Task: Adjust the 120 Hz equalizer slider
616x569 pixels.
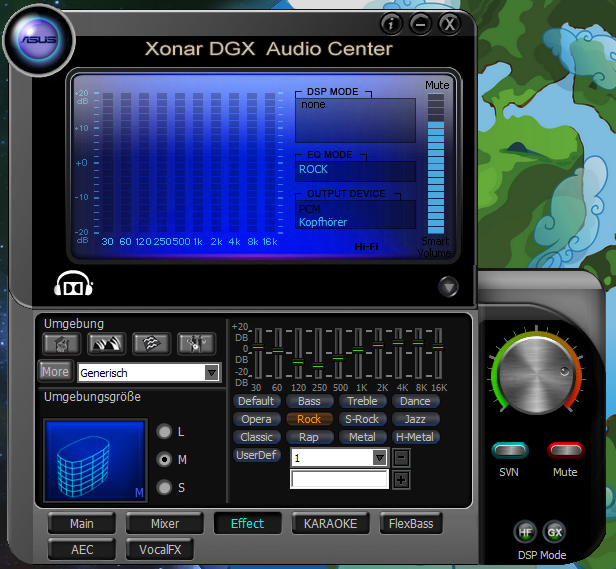Action: tap(298, 362)
